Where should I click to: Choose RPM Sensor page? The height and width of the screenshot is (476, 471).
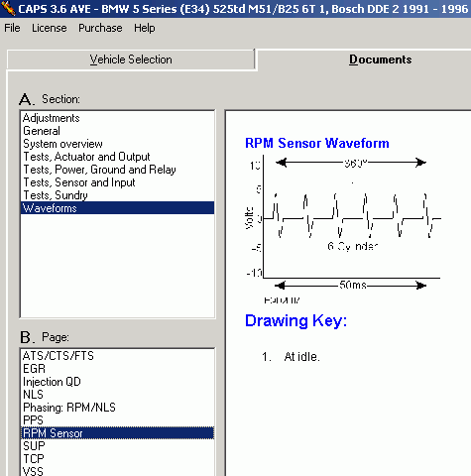click(117, 433)
